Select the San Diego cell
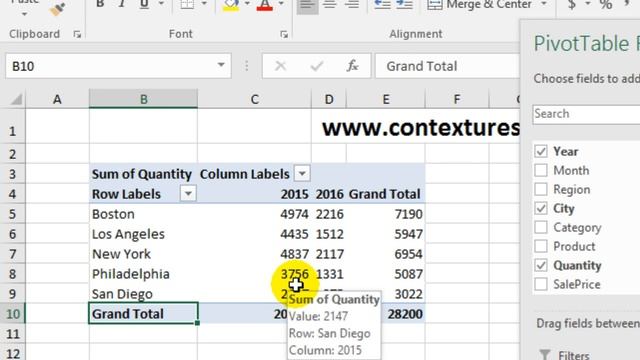The image size is (640, 360). pyautogui.click(x=143, y=294)
